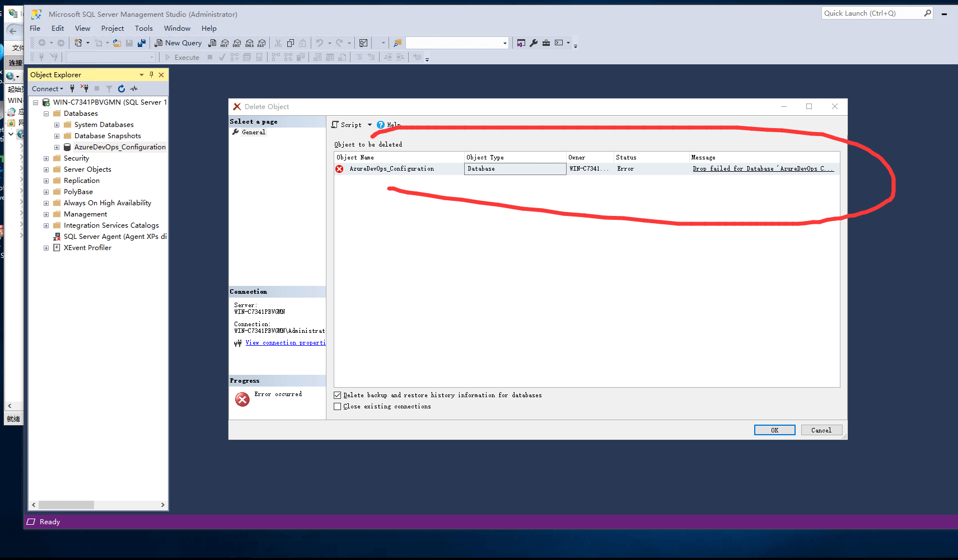Enable Close existing connections checkbox

pyautogui.click(x=338, y=407)
